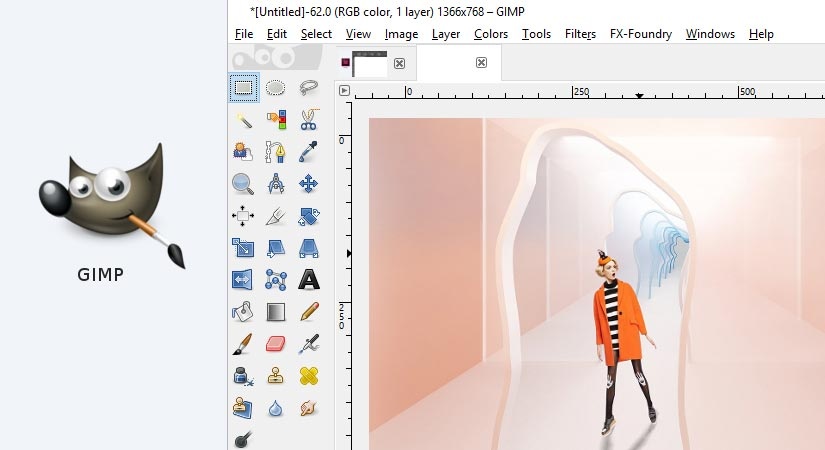Viewport: 825px width, 450px height.
Task: Open the Layer menu
Action: click(446, 34)
